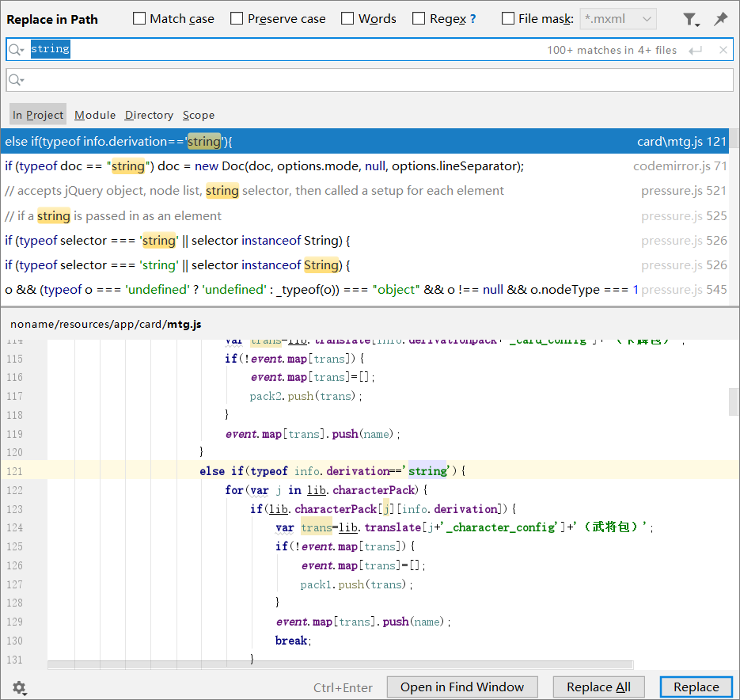Enable Preserve case checkbox

[x=237, y=18]
